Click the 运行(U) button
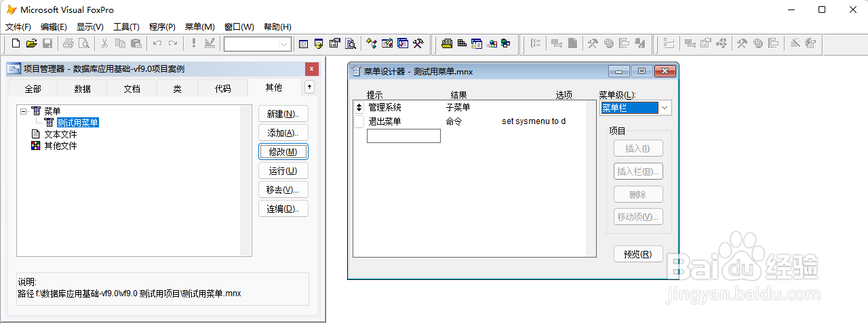868x324 pixels. [x=283, y=171]
